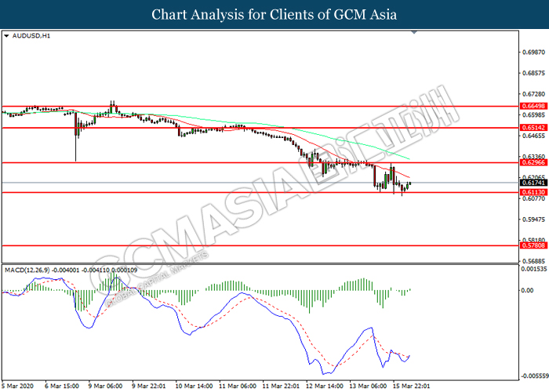Click the MACD -0.005559 scale value
The image size is (549, 392).
(533, 376)
